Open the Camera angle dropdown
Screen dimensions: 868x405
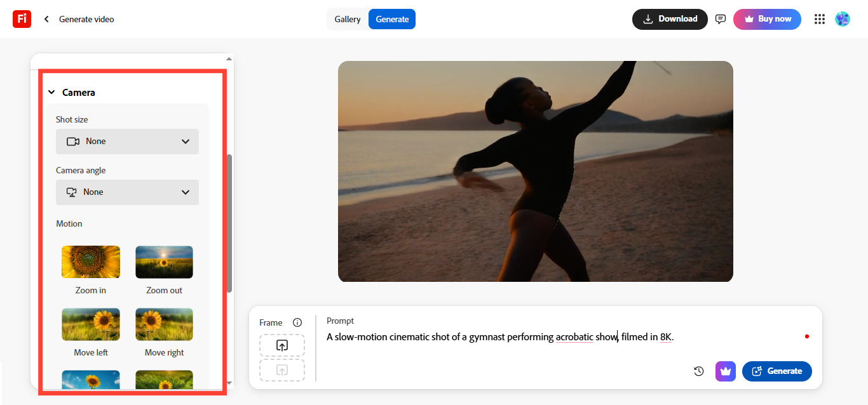[x=127, y=192]
